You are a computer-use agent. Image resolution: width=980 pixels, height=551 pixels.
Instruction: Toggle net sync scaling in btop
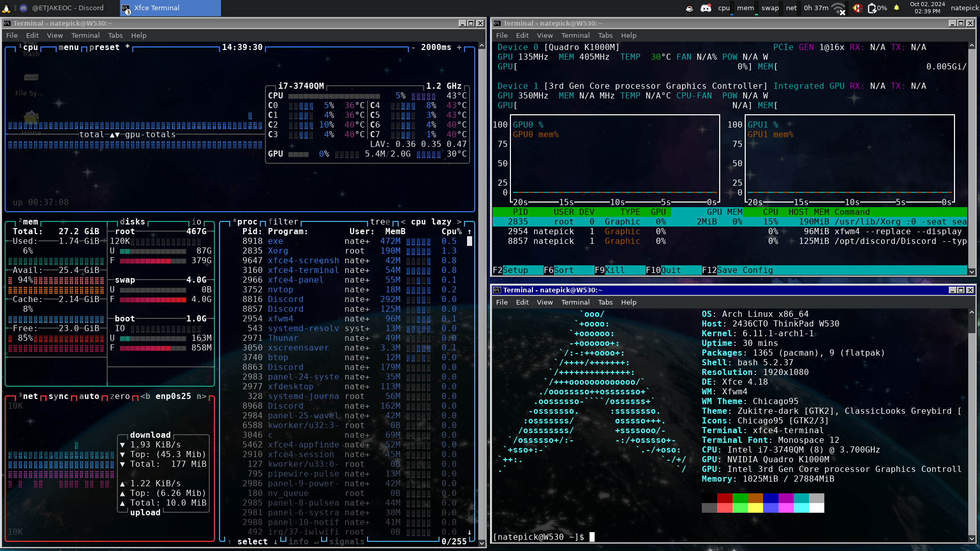click(x=58, y=396)
